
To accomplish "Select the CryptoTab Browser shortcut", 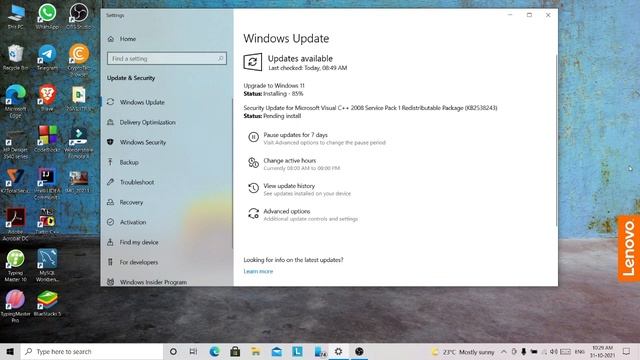I will 78,60.
